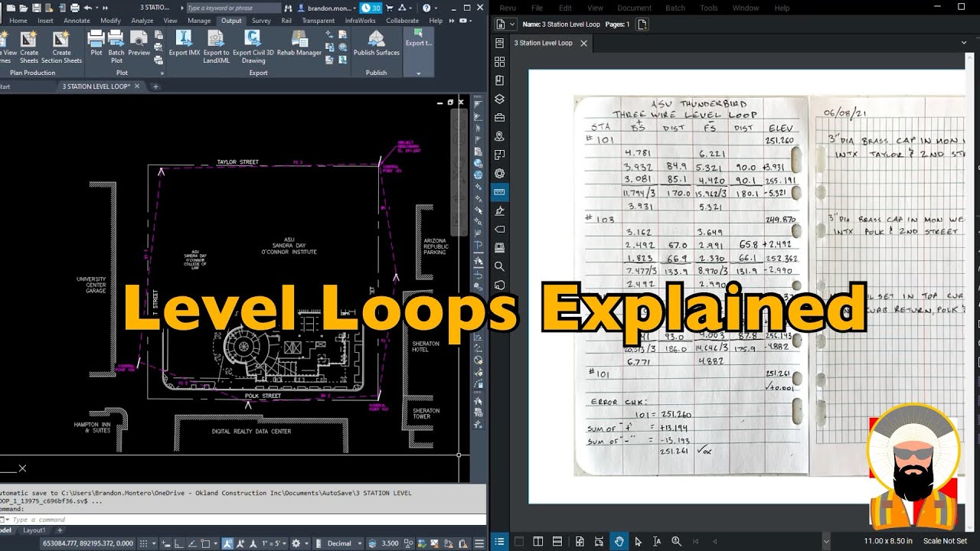980x551 pixels.
Task: Open Revu measurements ruler panel icon
Action: 500,192
